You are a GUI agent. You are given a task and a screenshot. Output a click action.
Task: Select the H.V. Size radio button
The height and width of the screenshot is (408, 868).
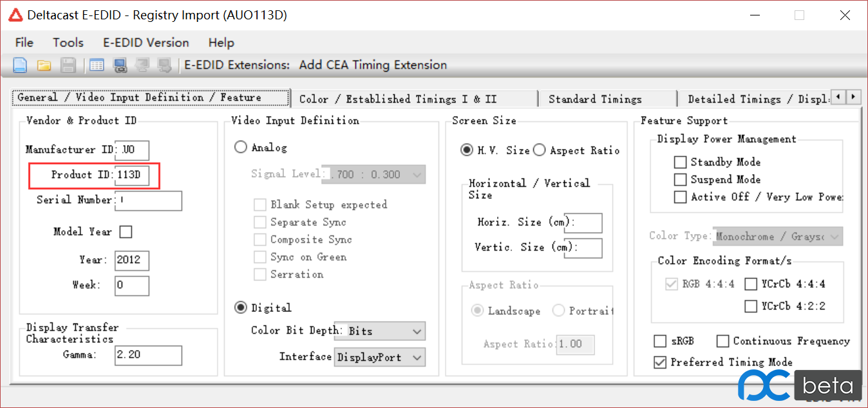point(467,150)
